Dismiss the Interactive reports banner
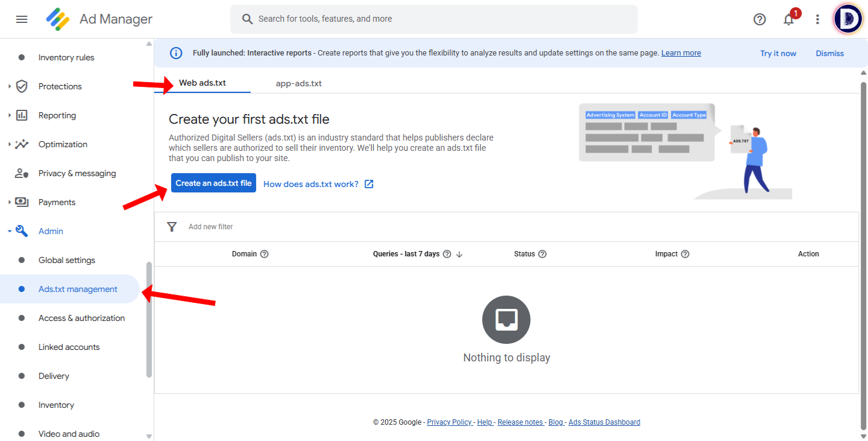Viewport: 868px width, 441px height. (830, 53)
